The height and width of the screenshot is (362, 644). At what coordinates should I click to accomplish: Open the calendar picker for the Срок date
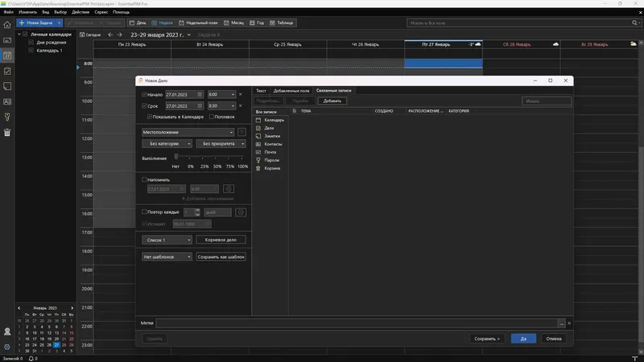click(x=200, y=106)
